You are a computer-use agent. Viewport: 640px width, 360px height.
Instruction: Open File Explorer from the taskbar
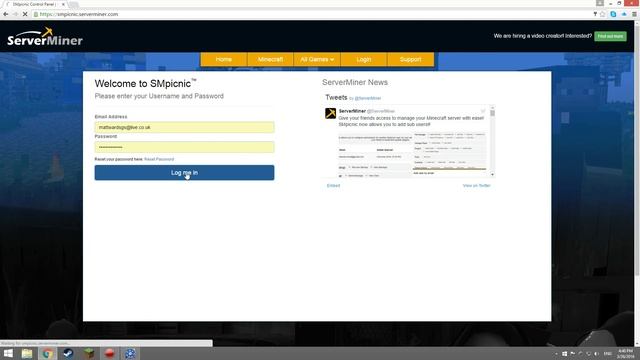[x=27, y=353]
